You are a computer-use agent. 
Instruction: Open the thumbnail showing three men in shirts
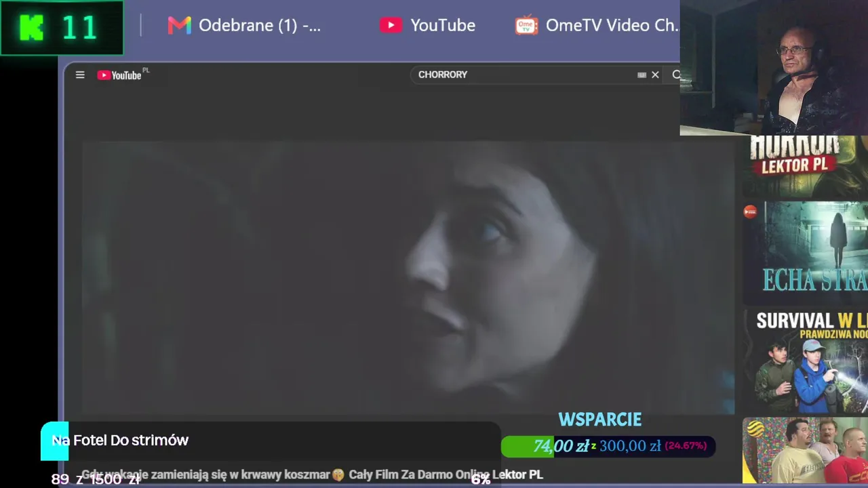click(x=805, y=450)
